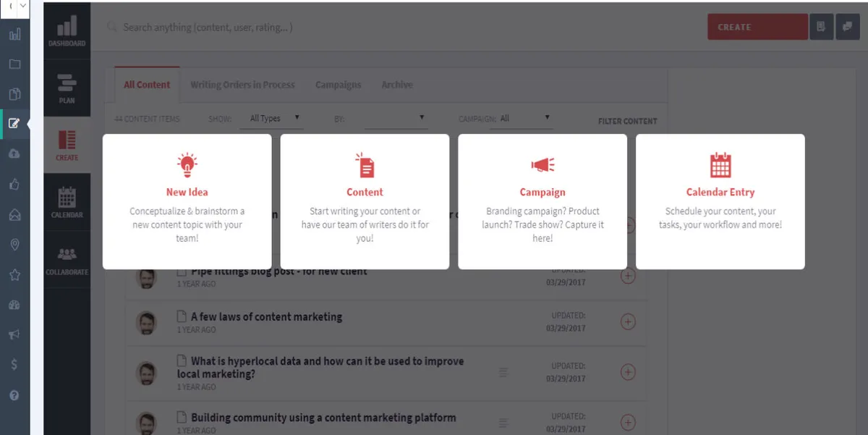Open the Calendar sidebar section
The image size is (868, 435).
pyautogui.click(x=67, y=202)
